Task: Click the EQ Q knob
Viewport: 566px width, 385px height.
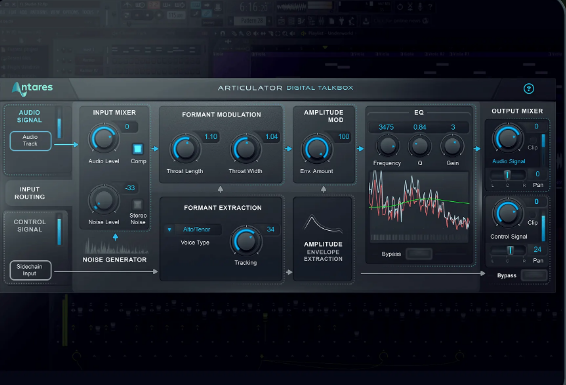Action: click(419, 146)
